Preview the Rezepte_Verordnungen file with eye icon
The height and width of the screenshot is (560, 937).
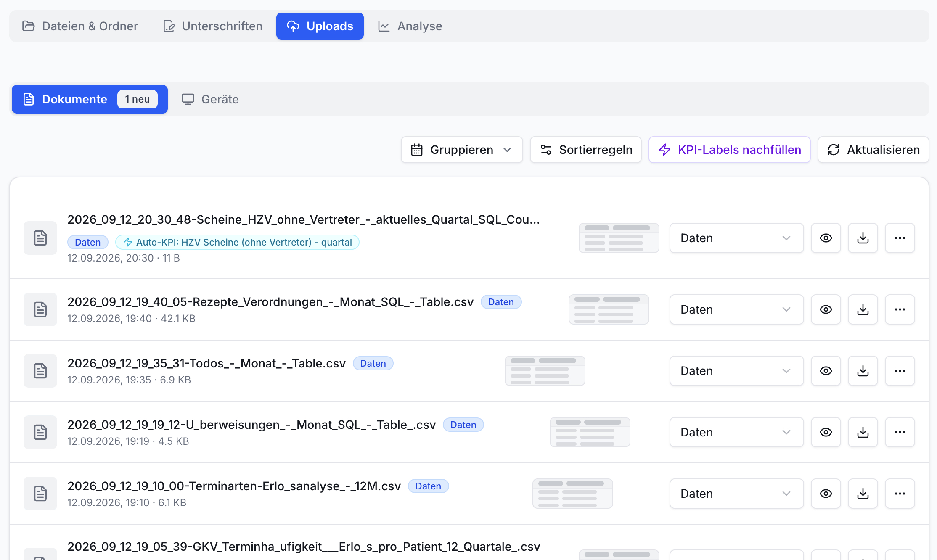point(826,309)
